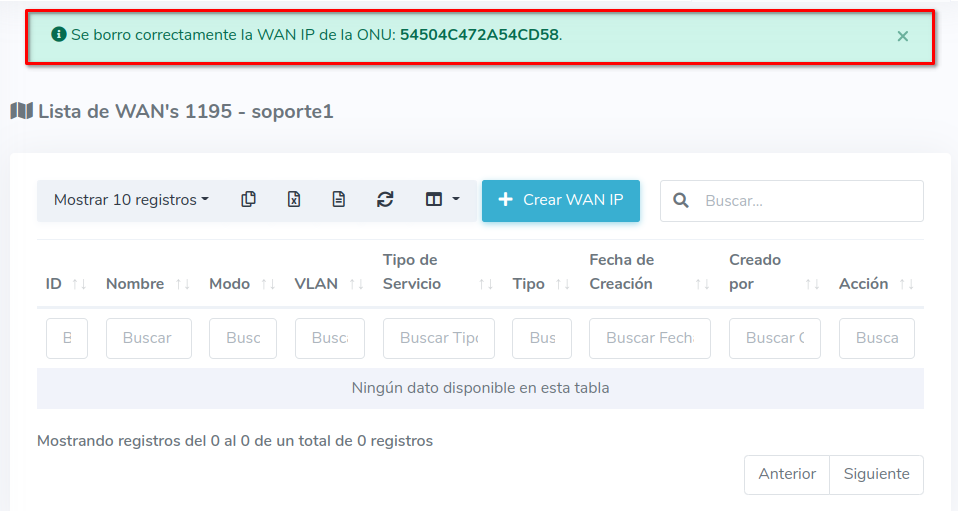The width and height of the screenshot is (958, 511).
Task: Select the Creado por filter field
Action: 774,338
